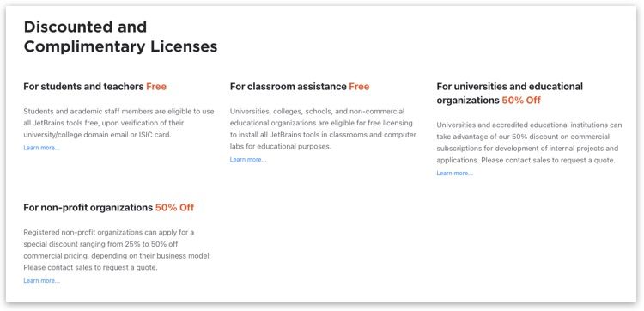This screenshot has height=311, width=644.
Task: Click paragraph about accredited educational institutions
Action: pyautogui.click(x=529, y=143)
